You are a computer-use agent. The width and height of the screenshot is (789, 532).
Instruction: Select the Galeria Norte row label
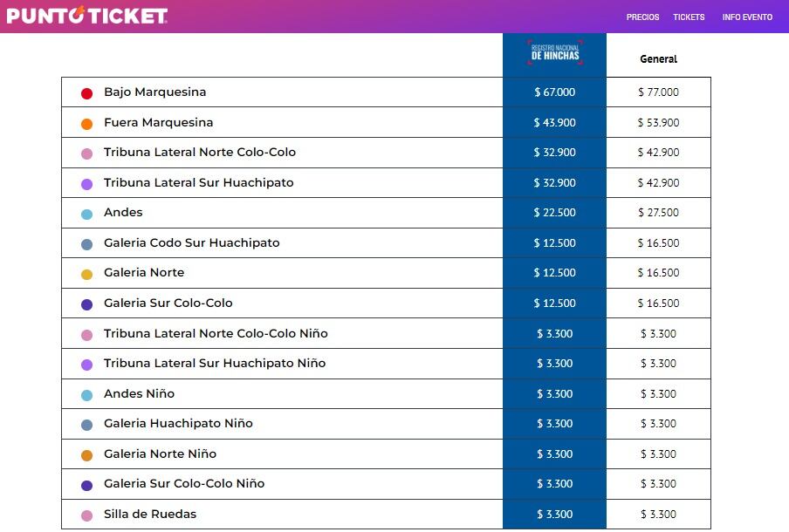144,272
